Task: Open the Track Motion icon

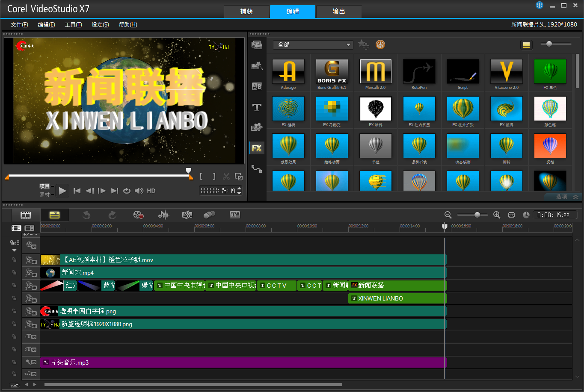Action: coord(209,215)
